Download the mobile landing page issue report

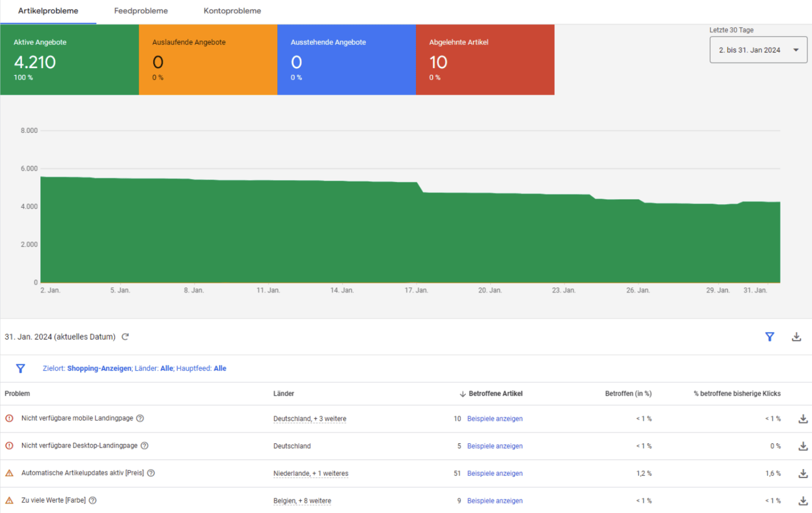point(803,418)
